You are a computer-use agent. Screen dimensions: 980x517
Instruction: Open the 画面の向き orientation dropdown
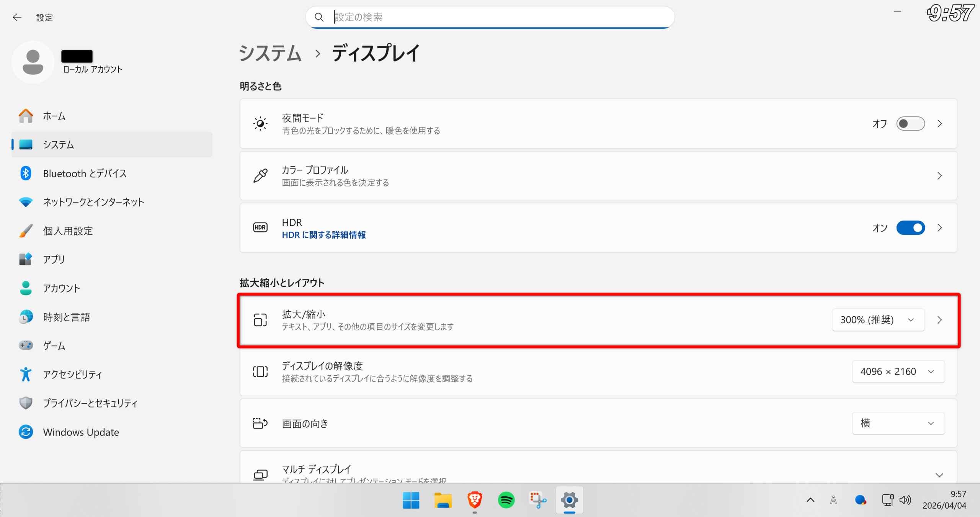[x=898, y=423]
